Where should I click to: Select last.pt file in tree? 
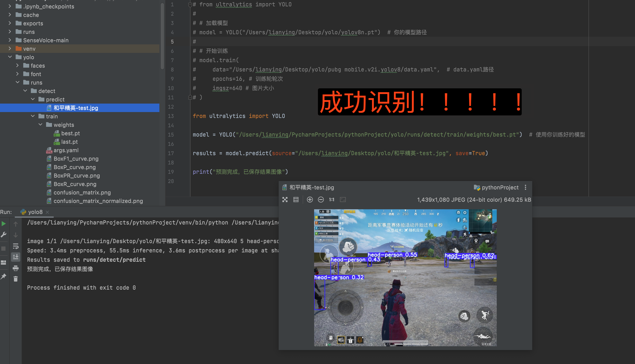pyautogui.click(x=70, y=142)
